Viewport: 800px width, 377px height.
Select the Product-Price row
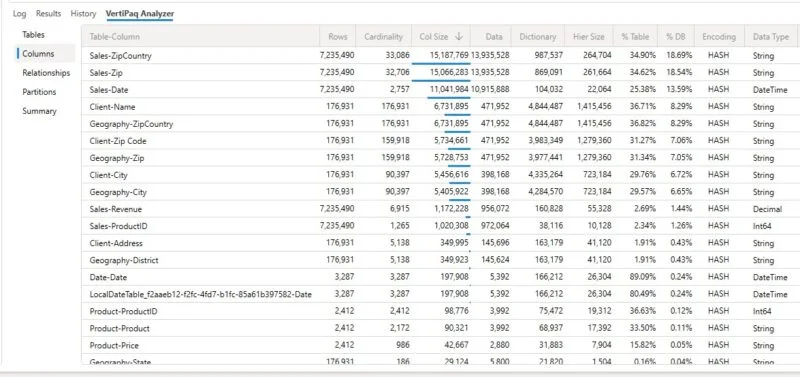[440, 345]
